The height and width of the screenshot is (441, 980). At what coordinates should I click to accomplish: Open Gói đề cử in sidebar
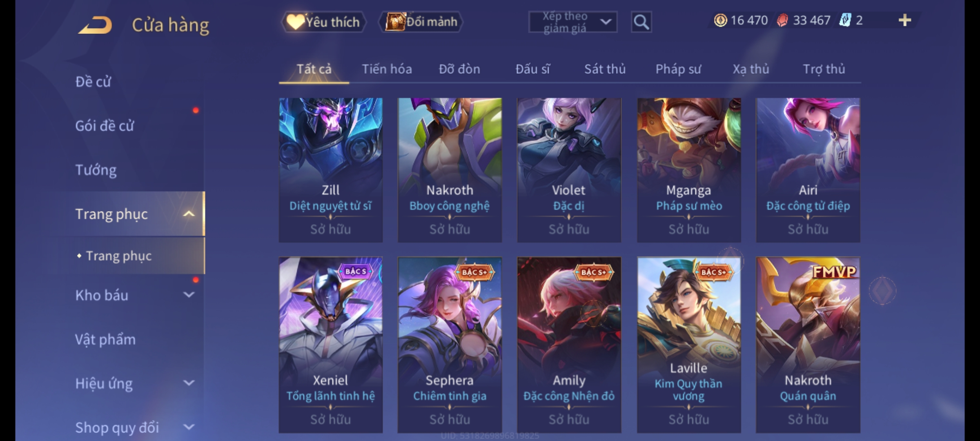point(104,126)
